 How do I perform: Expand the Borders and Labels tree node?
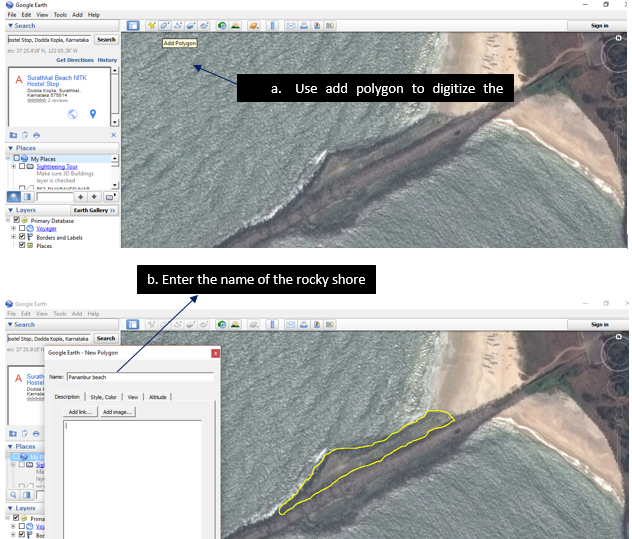click(x=13, y=237)
